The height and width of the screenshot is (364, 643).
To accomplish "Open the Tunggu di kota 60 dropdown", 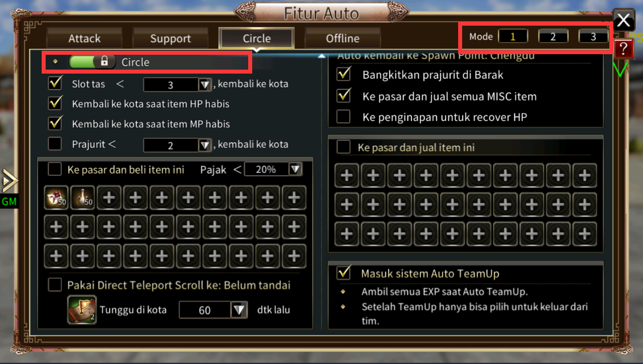I will (239, 310).
